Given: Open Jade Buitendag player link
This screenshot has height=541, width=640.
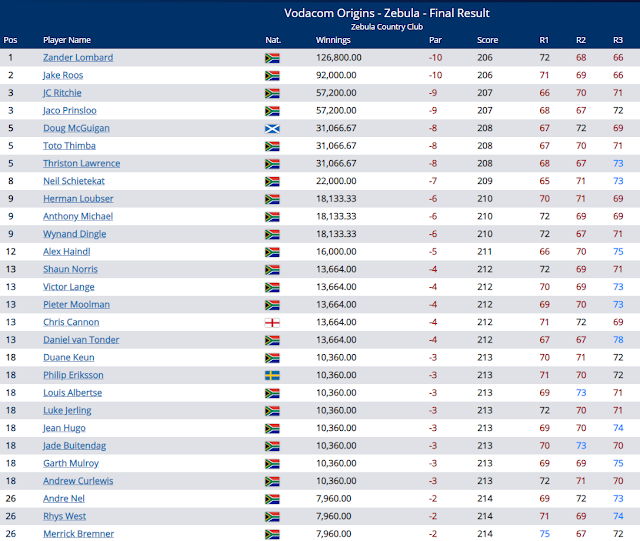Looking at the screenshot, I should [75, 445].
